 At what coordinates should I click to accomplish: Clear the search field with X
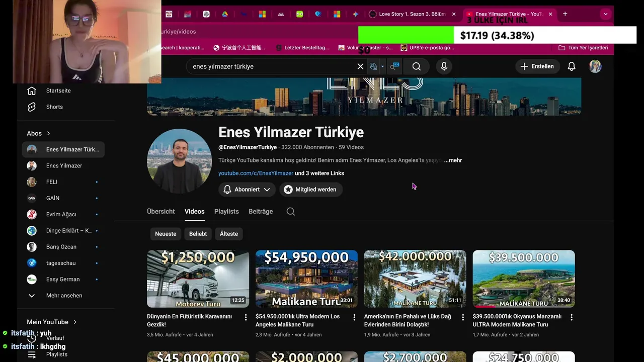[360, 66]
